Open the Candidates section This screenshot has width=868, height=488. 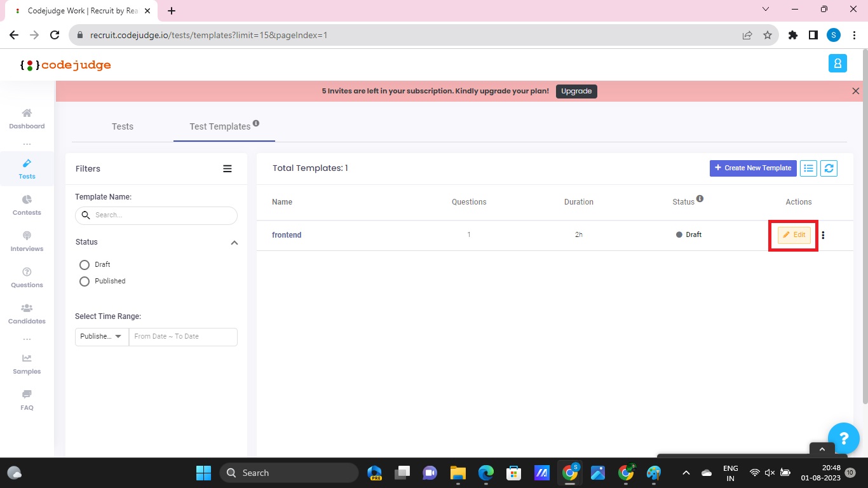click(27, 314)
